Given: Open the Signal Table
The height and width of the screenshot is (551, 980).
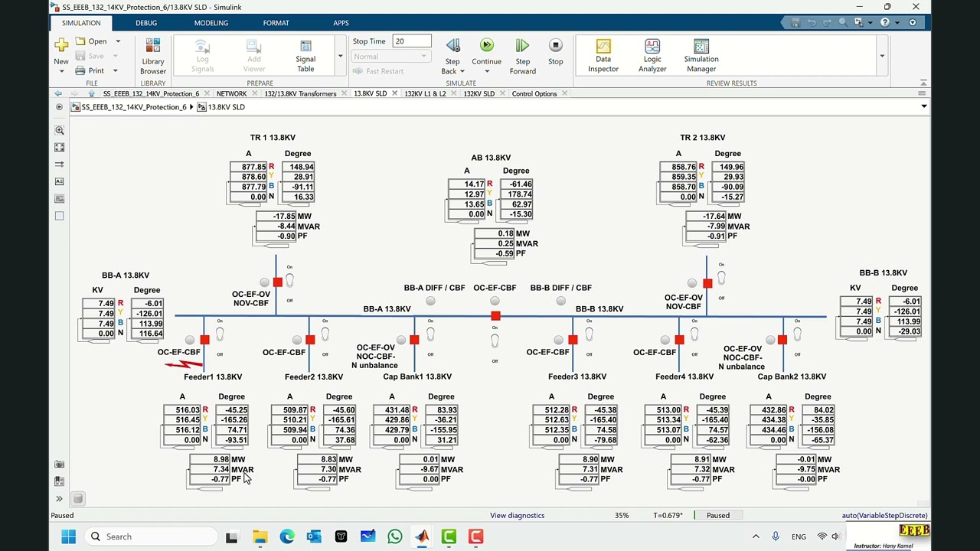Looking at the screenshot, I should click(305, 56).
